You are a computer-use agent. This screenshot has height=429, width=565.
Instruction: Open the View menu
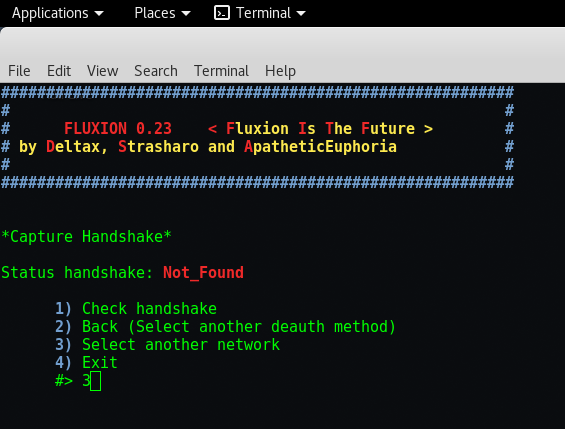pyautogui.click(x=103, y=71)
